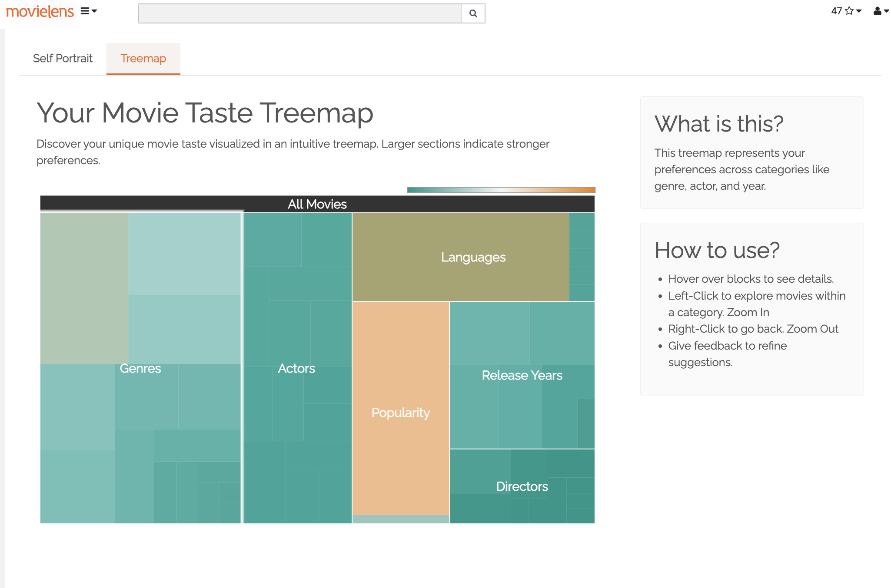Select the Treemap tab
This screenshot has height=588, width=891.
click(143, 59)
